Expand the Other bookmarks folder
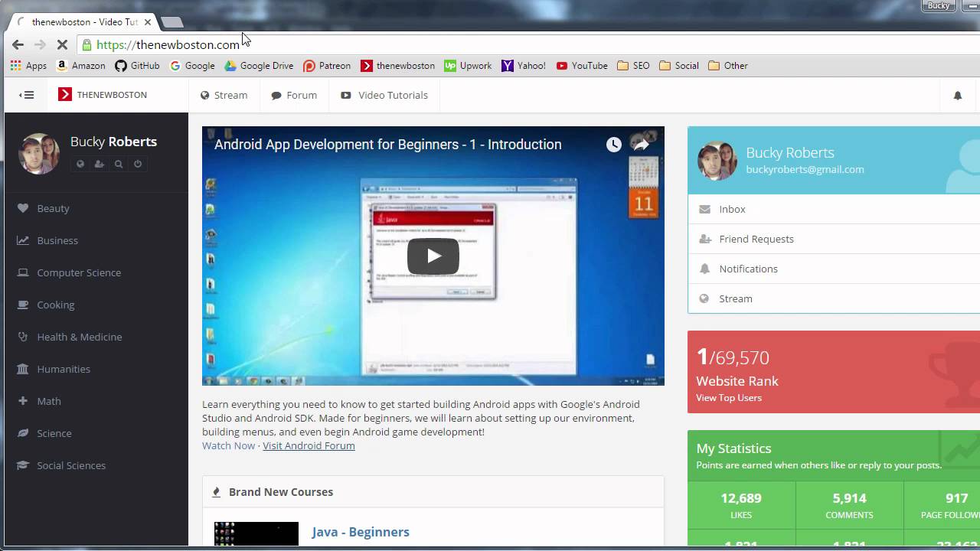 [x=728, y=66]
